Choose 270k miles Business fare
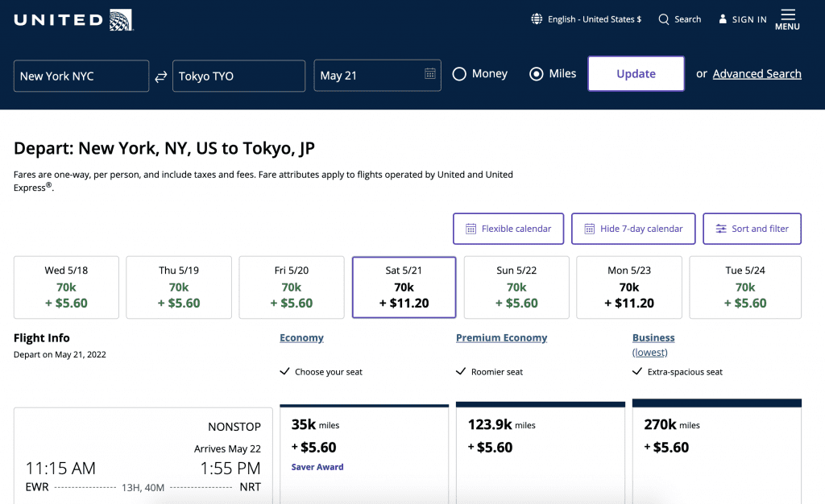 [716, 452]
